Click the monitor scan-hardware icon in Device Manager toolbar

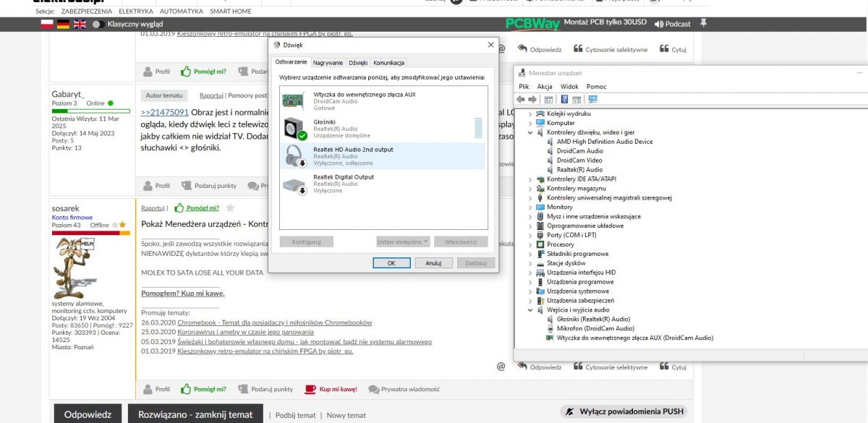(x=592, y=99)
